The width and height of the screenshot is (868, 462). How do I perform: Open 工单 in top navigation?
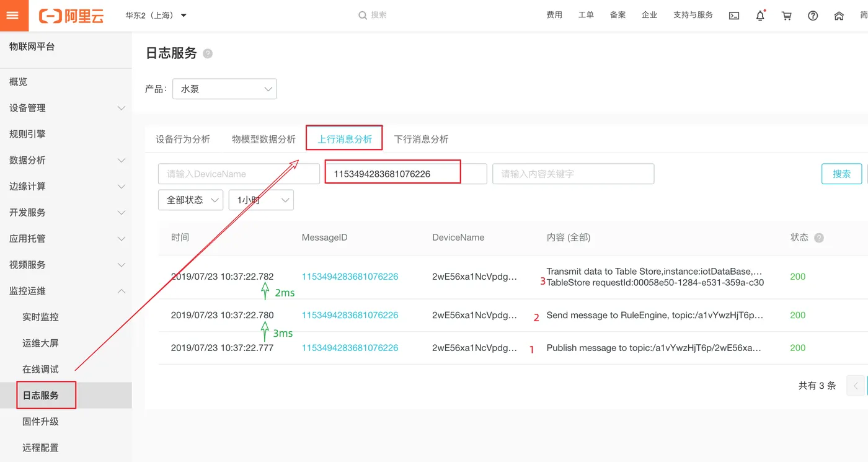coord(586,15)
